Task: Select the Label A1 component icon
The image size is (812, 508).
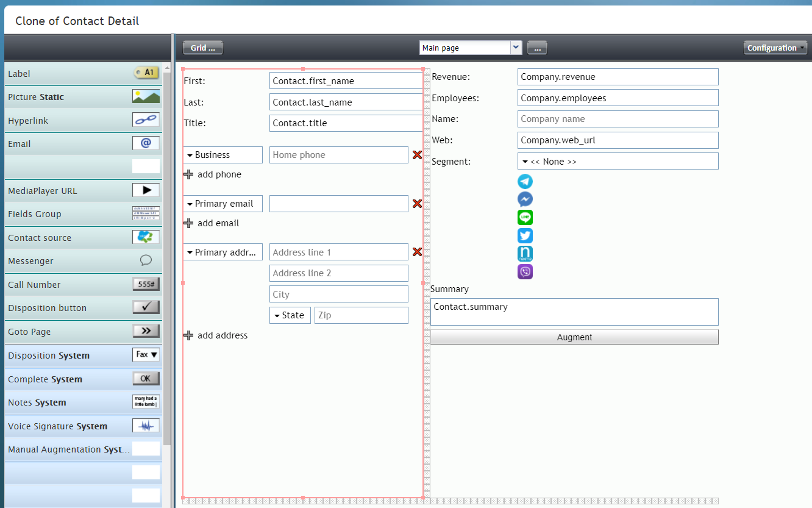Action: point(146,73)
